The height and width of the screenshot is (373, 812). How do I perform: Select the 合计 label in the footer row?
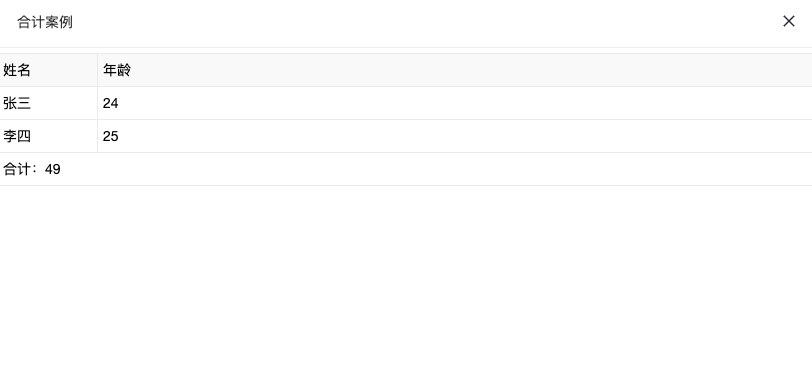[x=17, y=169]
